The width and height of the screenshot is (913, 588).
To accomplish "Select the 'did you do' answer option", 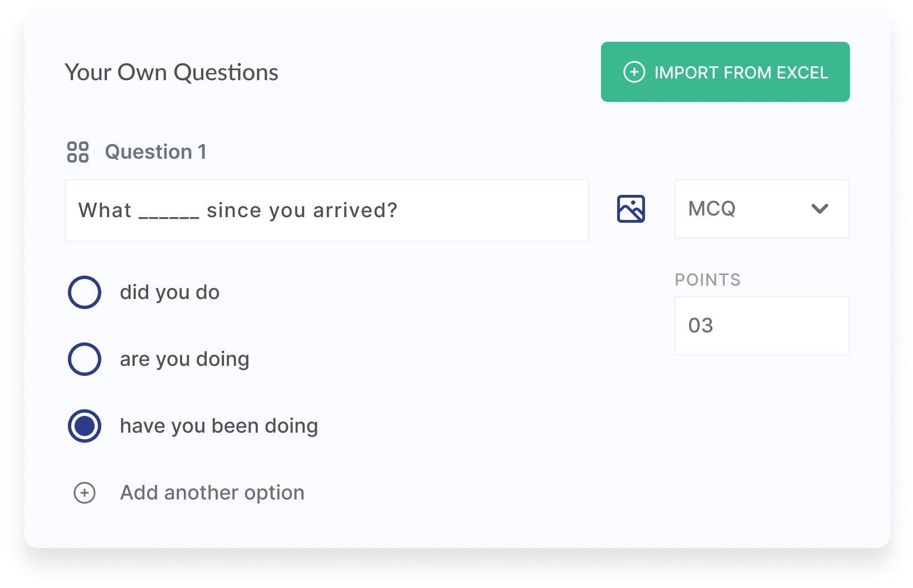I will (x=84, y=292).
